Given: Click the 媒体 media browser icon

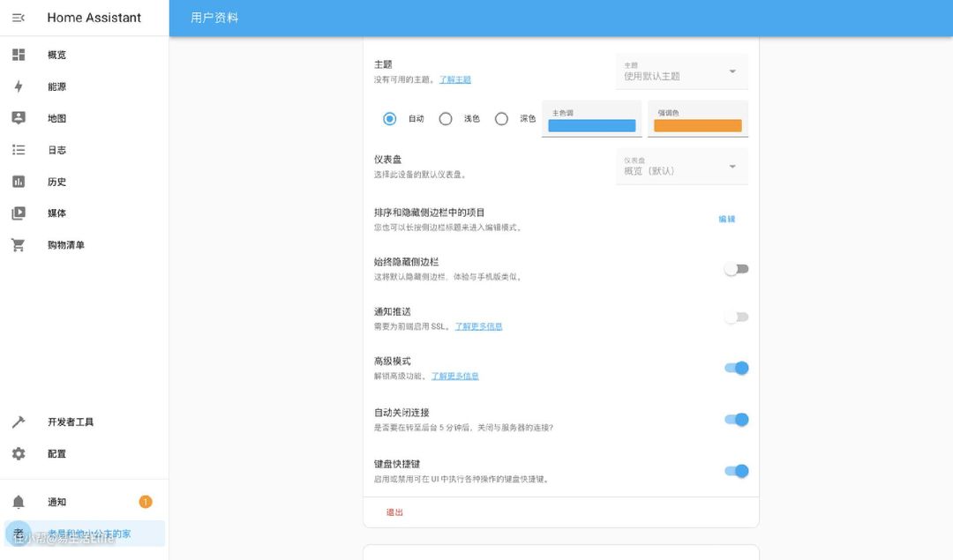Looking at the screenshot, I should 19,213.
